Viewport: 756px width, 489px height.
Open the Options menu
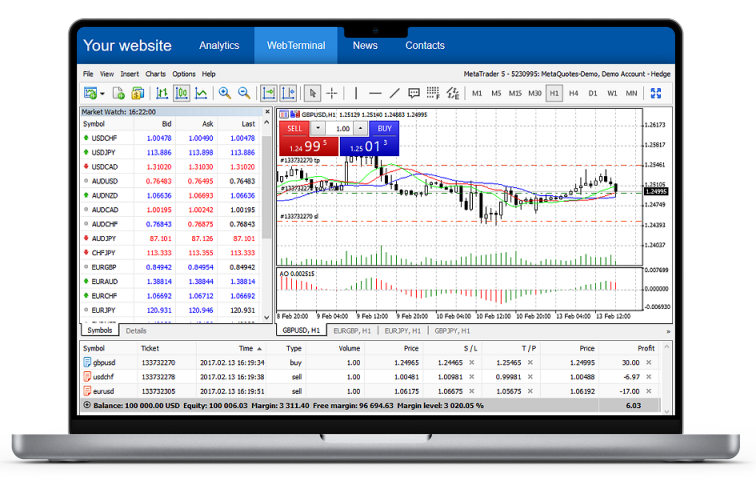tap(184, 74)
